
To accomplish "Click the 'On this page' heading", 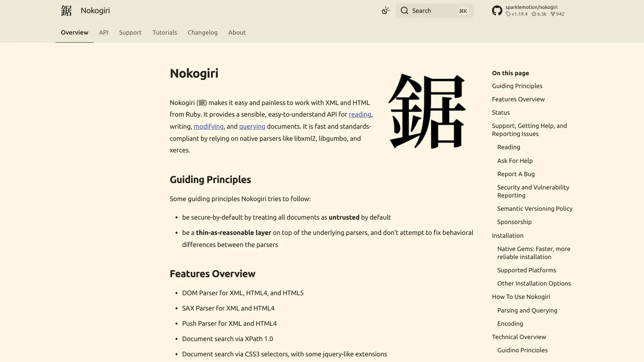I will point(510,73).
